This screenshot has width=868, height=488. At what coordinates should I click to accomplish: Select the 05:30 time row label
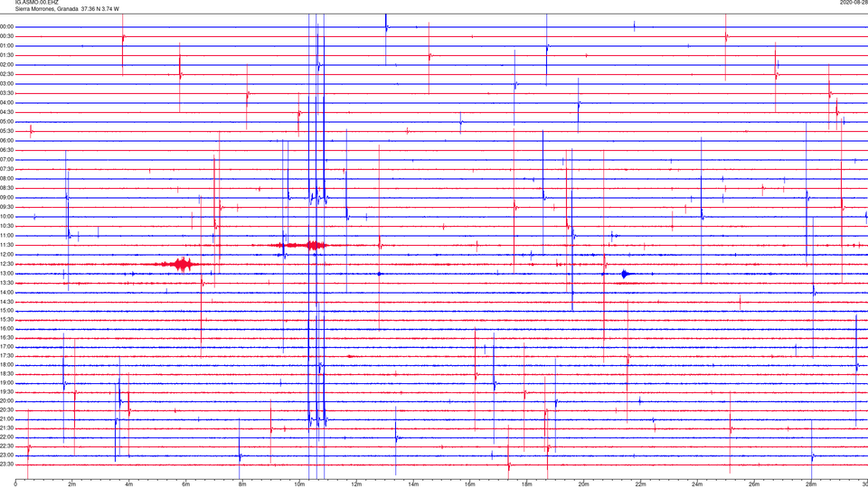pos(7,131)
